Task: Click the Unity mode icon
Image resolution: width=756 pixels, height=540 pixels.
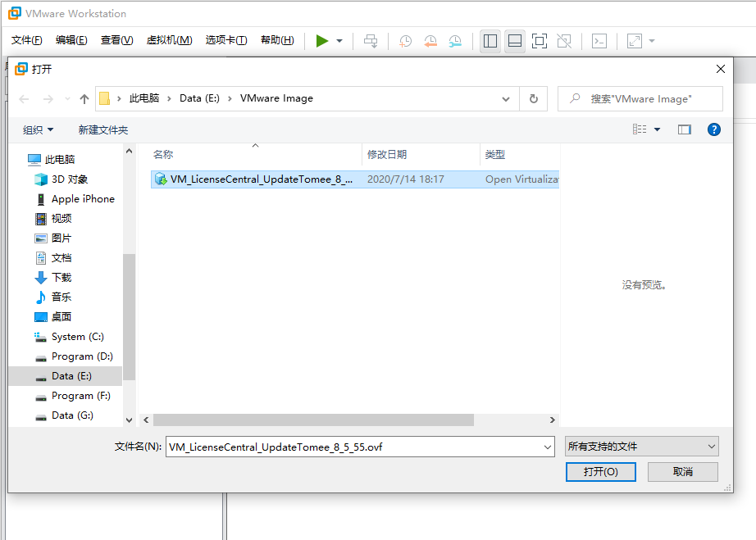Action: coord(564,41)
